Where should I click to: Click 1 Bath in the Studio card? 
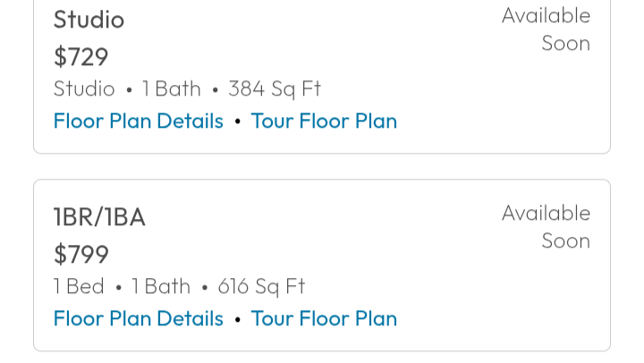click(172, 89)
